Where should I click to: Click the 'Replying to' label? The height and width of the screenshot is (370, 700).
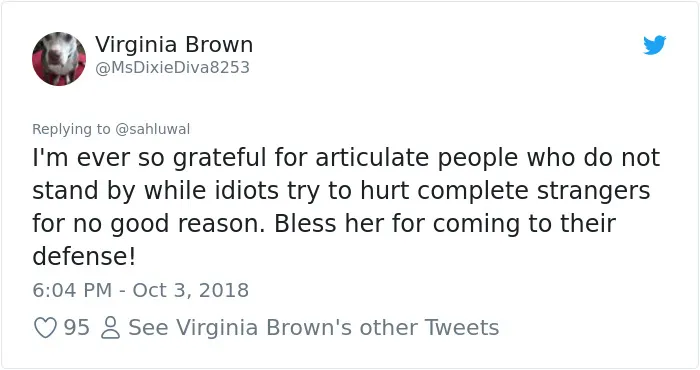click(x=71, y=129)
